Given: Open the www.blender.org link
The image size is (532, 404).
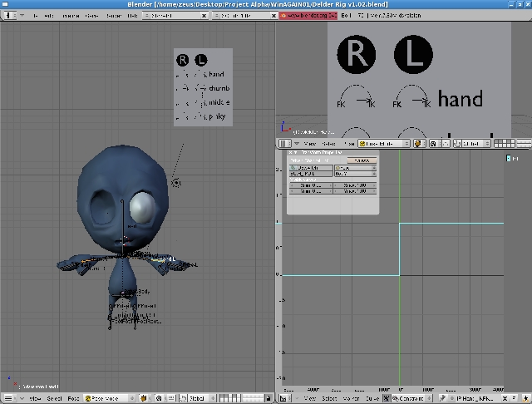Looking at the screenshot, I should 308,16.
